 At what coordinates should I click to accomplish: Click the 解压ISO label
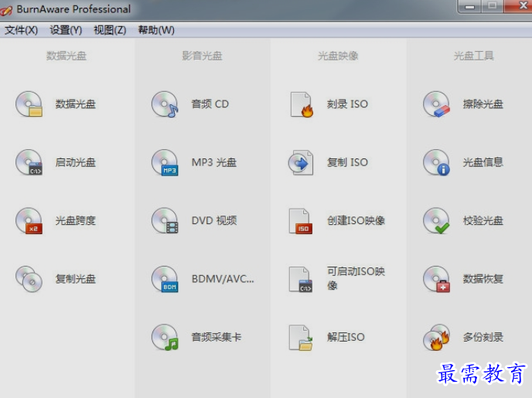click(346, 337)
